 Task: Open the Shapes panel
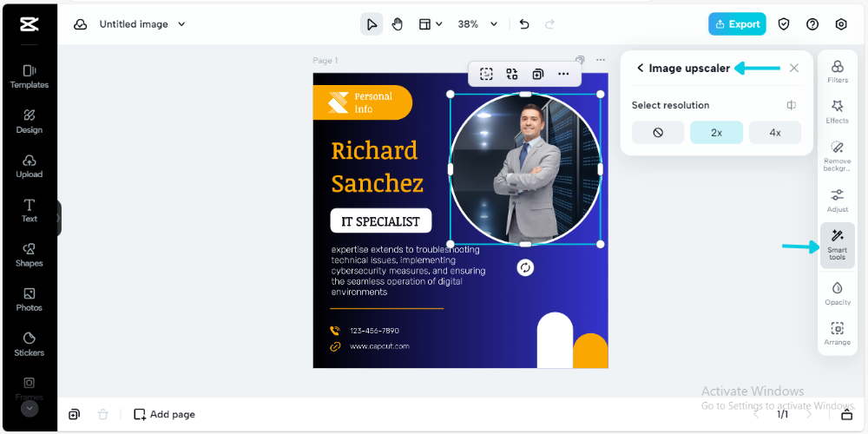29,255
